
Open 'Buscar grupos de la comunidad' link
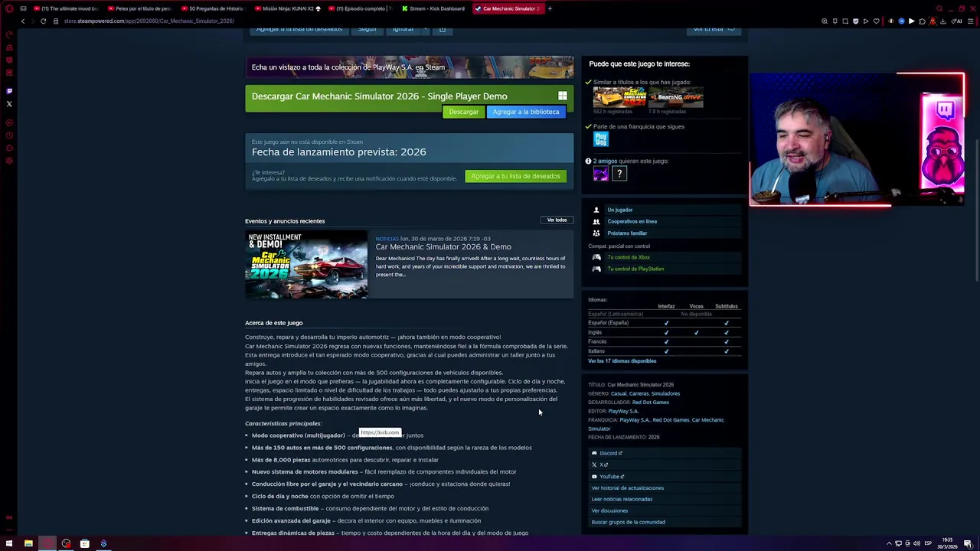point(628,522)
